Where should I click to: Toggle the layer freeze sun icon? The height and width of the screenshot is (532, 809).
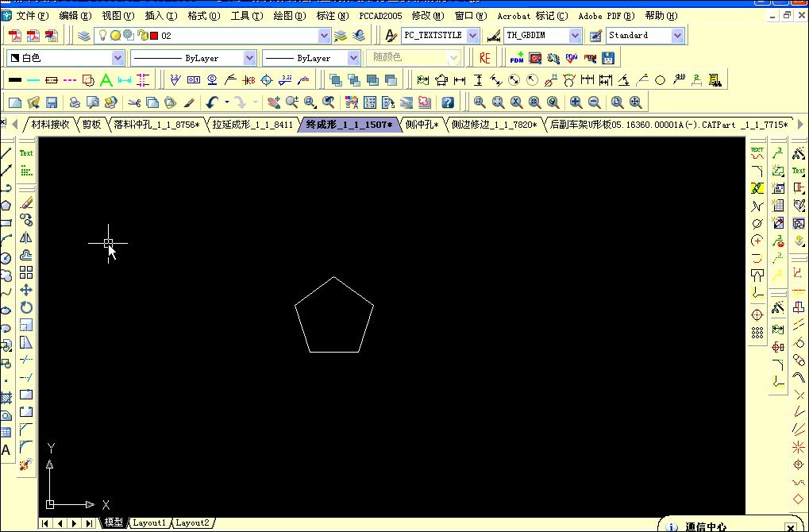115,35
